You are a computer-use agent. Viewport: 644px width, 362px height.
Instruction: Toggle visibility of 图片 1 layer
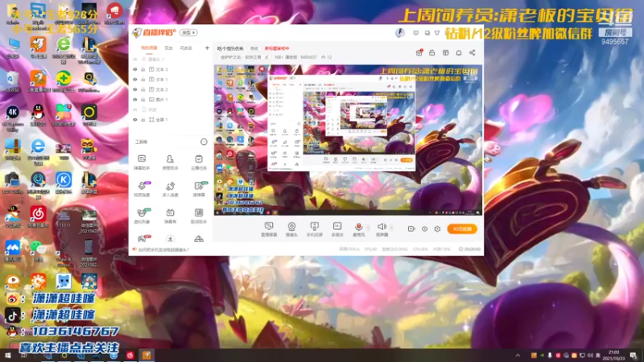pos(134,99)
